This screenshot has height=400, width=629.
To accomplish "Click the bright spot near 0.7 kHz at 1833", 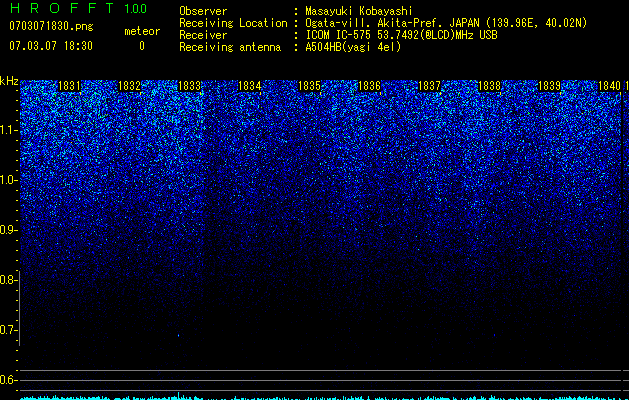I will coord(179,335).
